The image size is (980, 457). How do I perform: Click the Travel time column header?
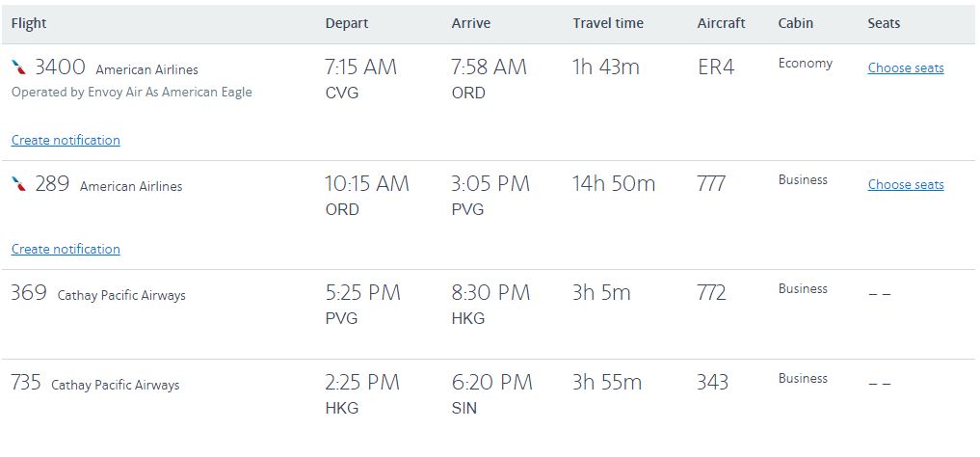tap(607, 23)
